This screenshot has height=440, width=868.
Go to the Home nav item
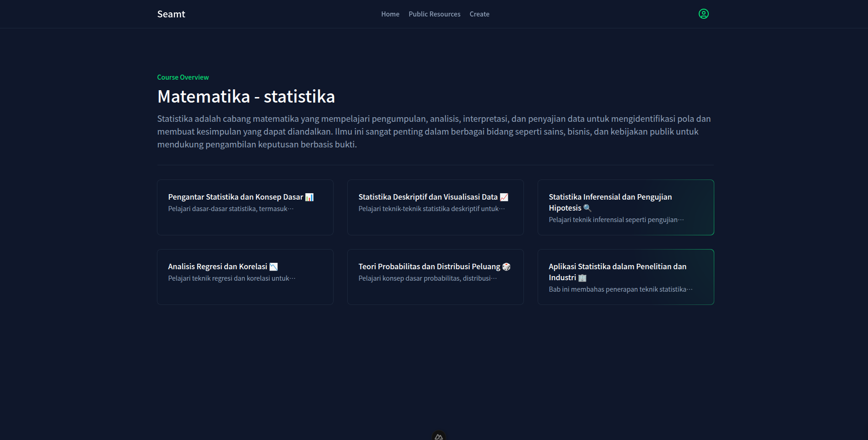[x=390, y=14]
